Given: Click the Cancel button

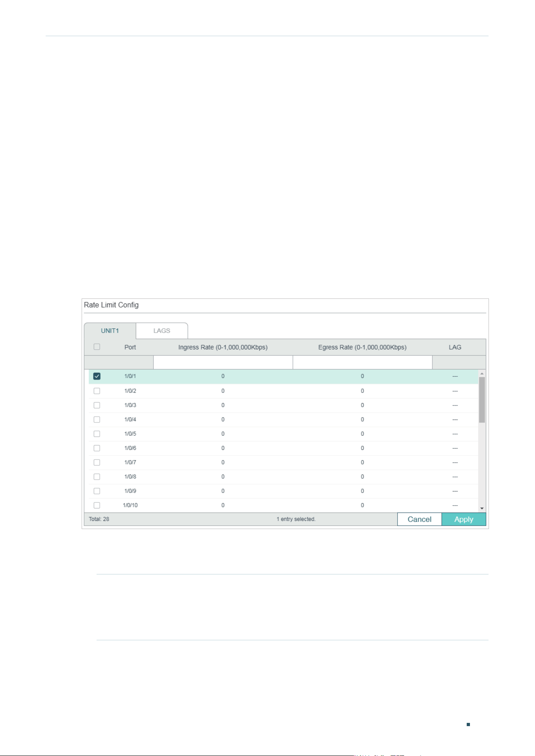Looking at the screenshot, I should pos(419,519).
